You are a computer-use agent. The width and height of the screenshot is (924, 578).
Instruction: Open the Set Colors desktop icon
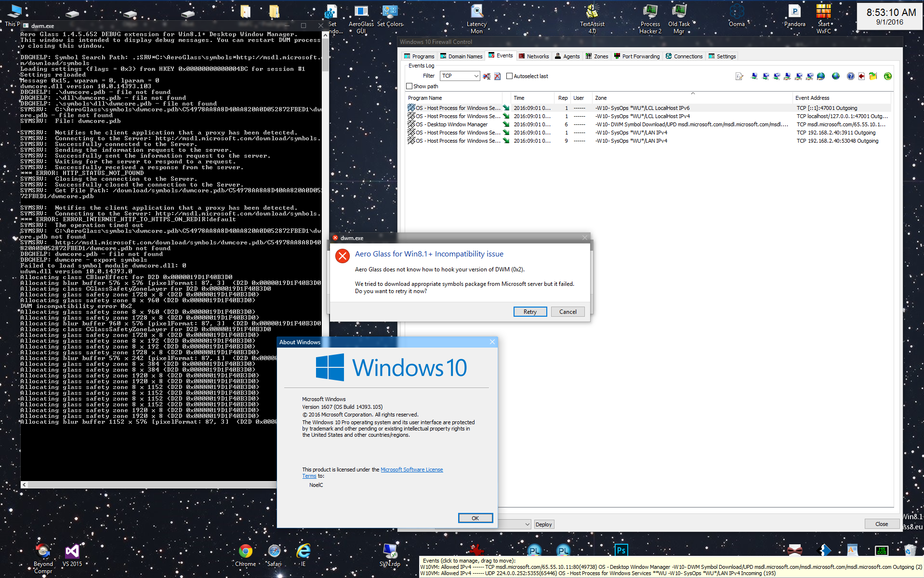[390, 16]
